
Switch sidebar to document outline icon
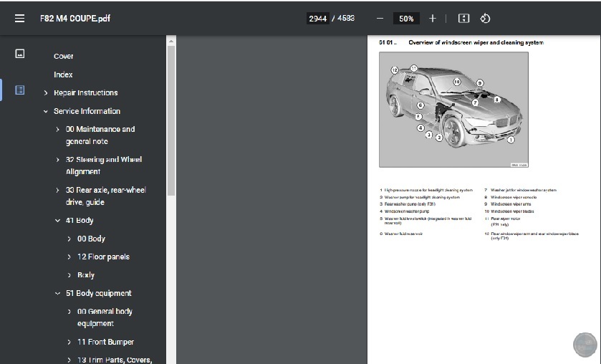(x=20, y=90)
